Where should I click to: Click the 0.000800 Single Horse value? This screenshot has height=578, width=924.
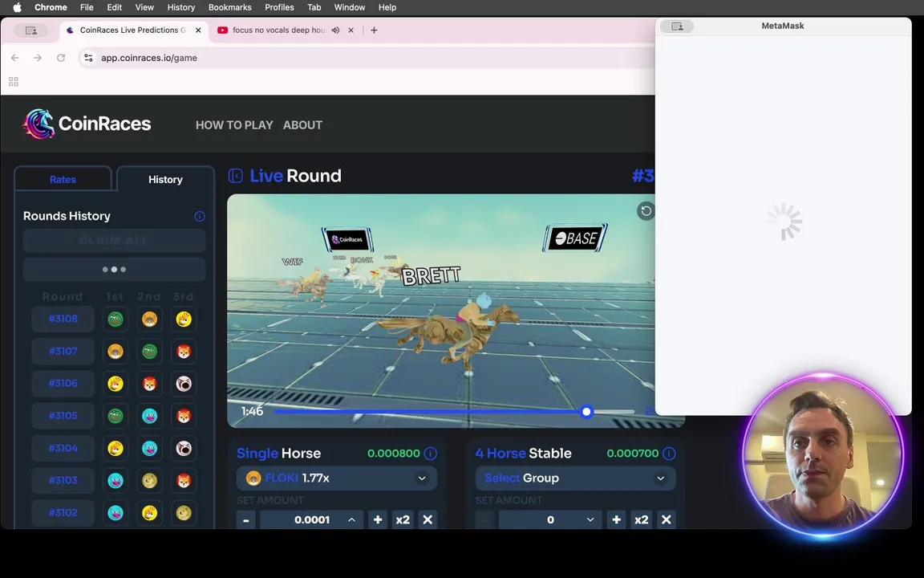pos(394,454)
